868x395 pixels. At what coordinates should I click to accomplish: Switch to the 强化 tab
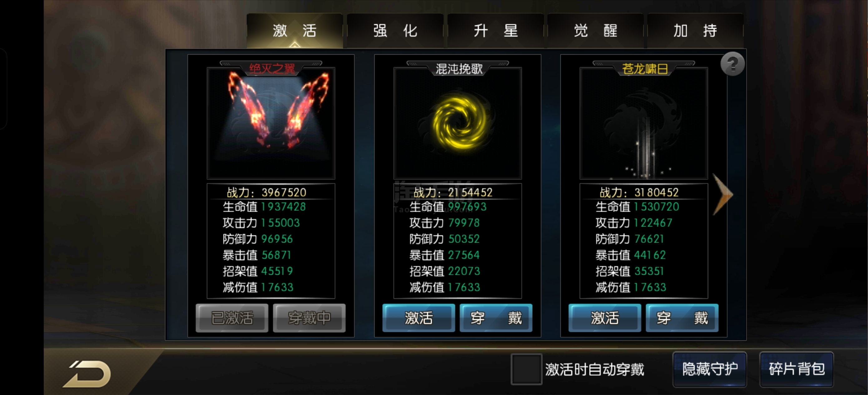pyautogui.click(x=395, y=31)
